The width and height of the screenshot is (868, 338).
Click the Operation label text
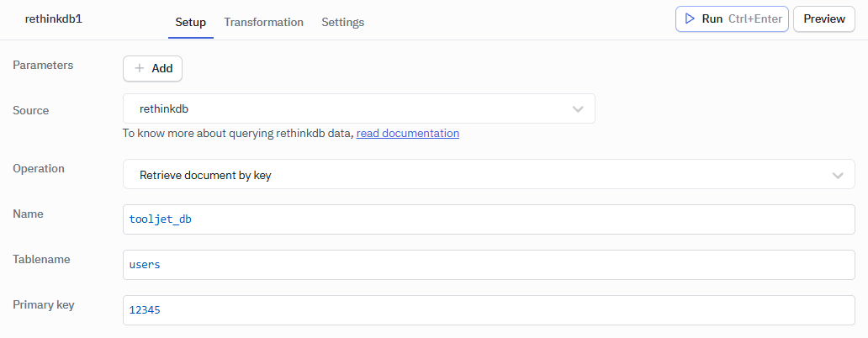pyautogui.click(x=39, y=168)
